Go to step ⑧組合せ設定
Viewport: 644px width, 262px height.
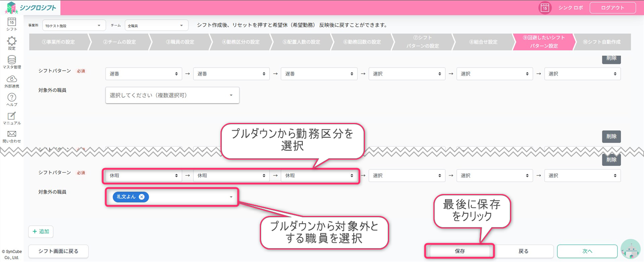click(x=483, y=42)
